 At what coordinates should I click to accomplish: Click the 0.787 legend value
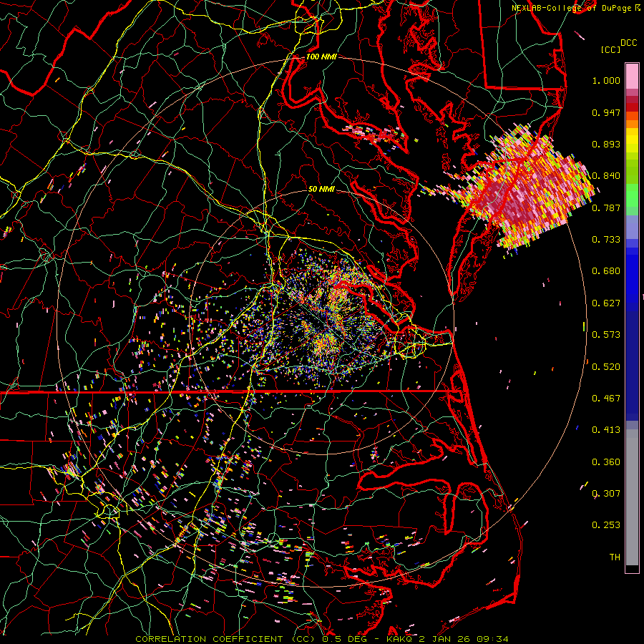606,208
